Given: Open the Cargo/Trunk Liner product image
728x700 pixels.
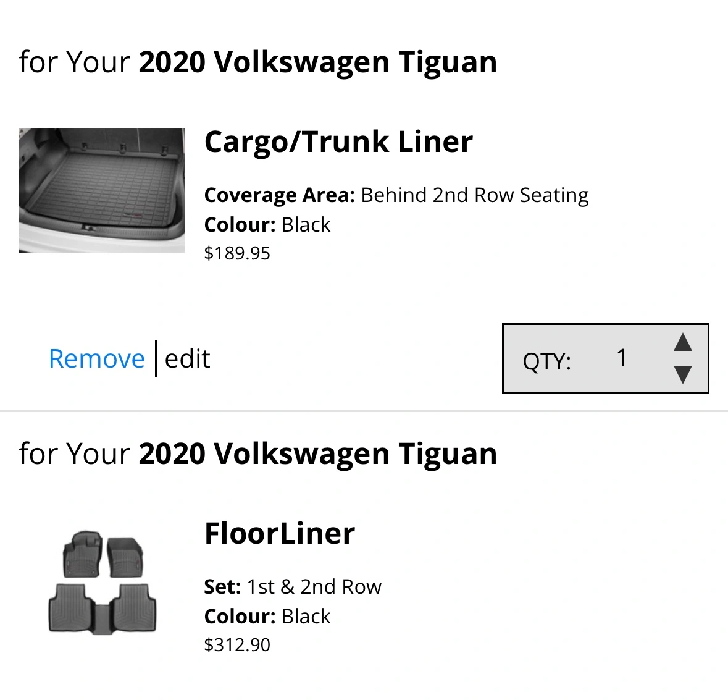Looking at the screenshot, I should pyautogui.click(x=102, y=190).
